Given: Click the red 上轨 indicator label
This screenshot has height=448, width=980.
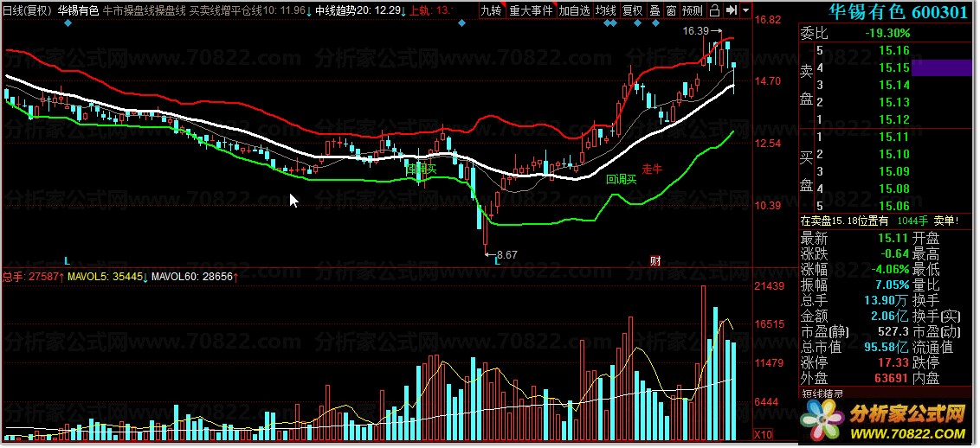Looking at the screenshot, I should [430, 10].
